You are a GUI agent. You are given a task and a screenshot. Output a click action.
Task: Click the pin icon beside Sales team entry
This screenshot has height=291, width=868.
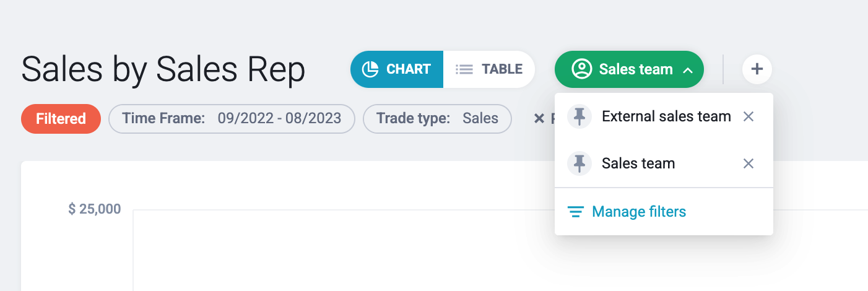(x=579, y=163)
